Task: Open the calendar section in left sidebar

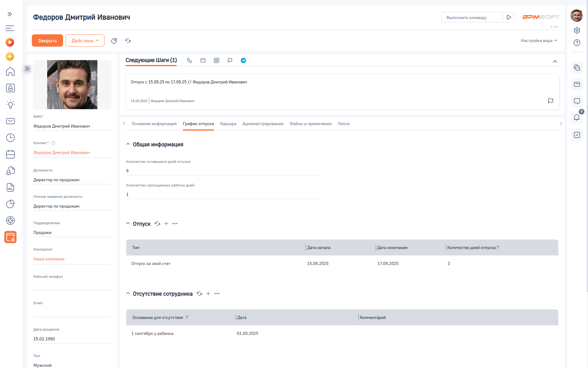Action: coord(10,154)
